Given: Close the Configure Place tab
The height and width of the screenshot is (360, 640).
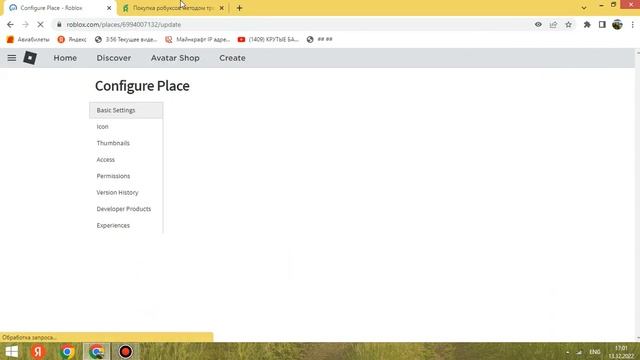Looking at the screenshot, I should click(109, 8).
